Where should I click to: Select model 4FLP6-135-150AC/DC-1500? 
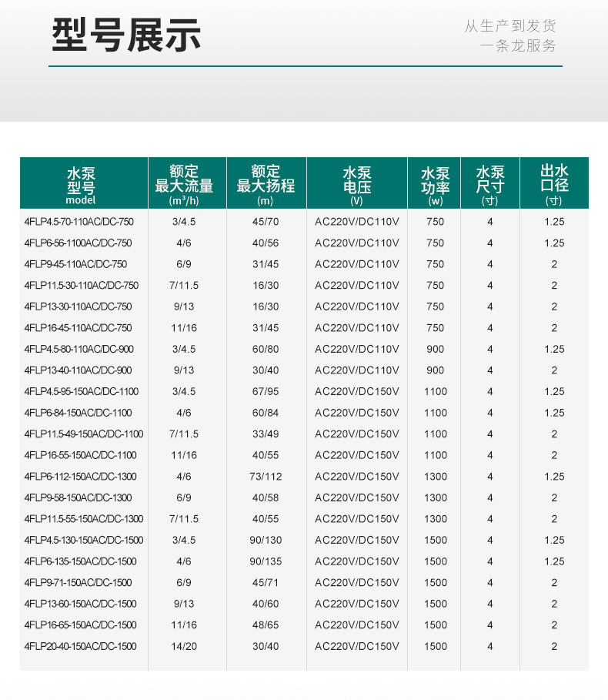(x=80, y=561)
